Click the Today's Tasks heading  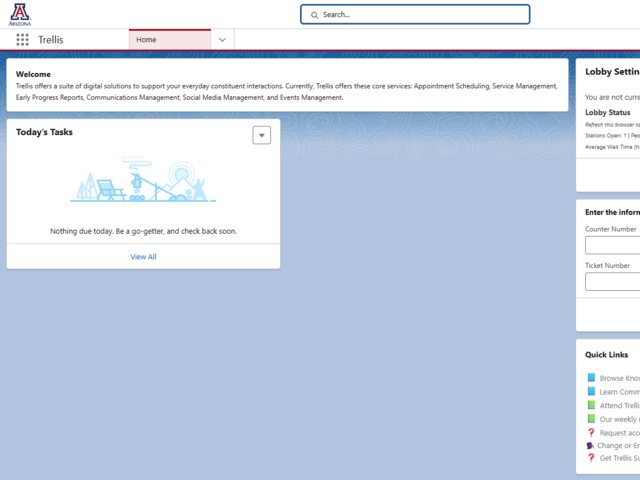pyautogui.click(x=44, y=132)
